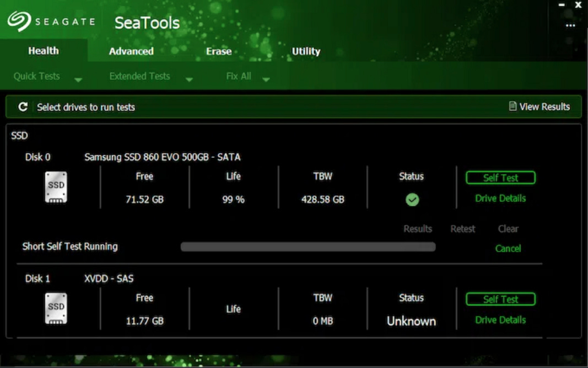Click the '11.77 GB' free space value
The width and height of the screenshot is (588, 368).
[x=145, y=321]
